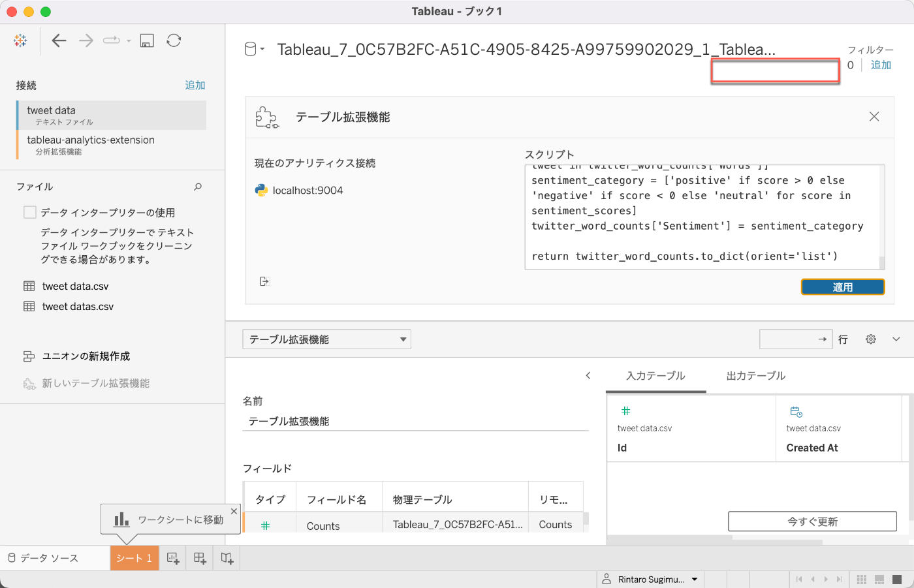Go back with the left arrow toolbar icon
Viewport: 914px width, 588px height.
coord(59,40)
